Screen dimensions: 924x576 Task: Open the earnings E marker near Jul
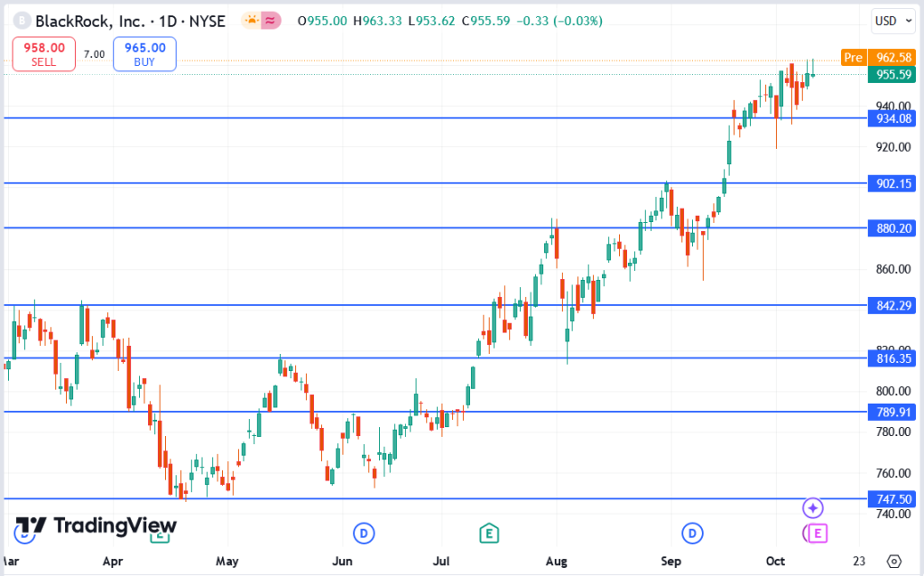click(x=488, y=534)
